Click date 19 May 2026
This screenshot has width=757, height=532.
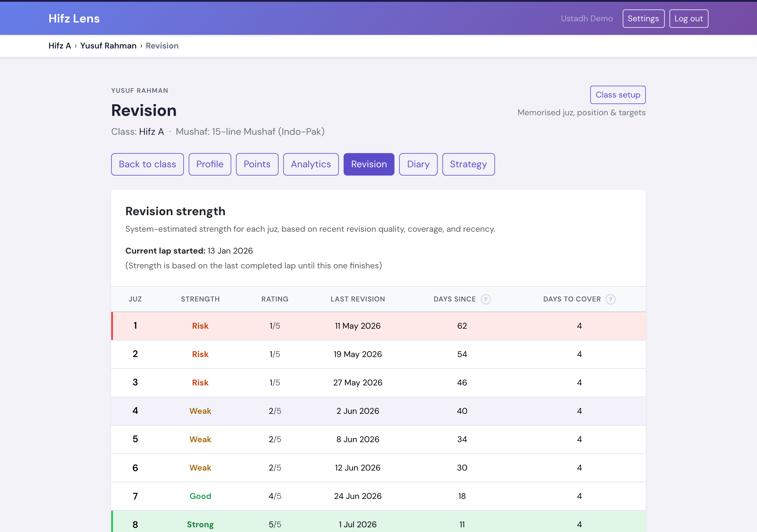point(358,354)
